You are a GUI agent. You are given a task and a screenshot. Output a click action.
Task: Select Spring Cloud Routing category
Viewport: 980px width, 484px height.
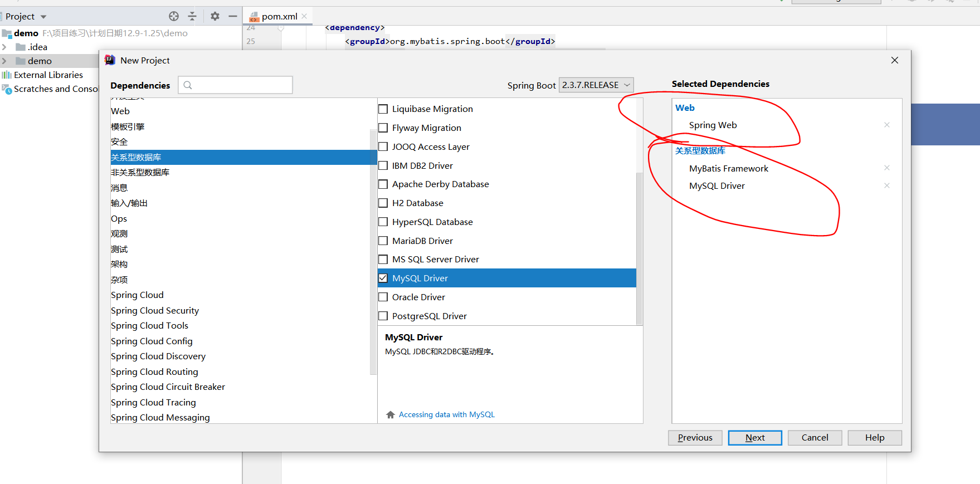coord(154,372)
